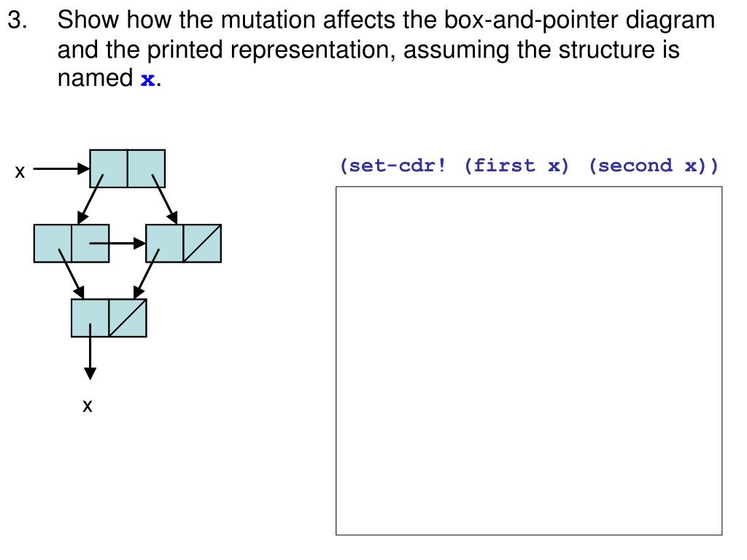
Task: Select the right cell of the middle-left pair
Action: click(x=90, y=244)
